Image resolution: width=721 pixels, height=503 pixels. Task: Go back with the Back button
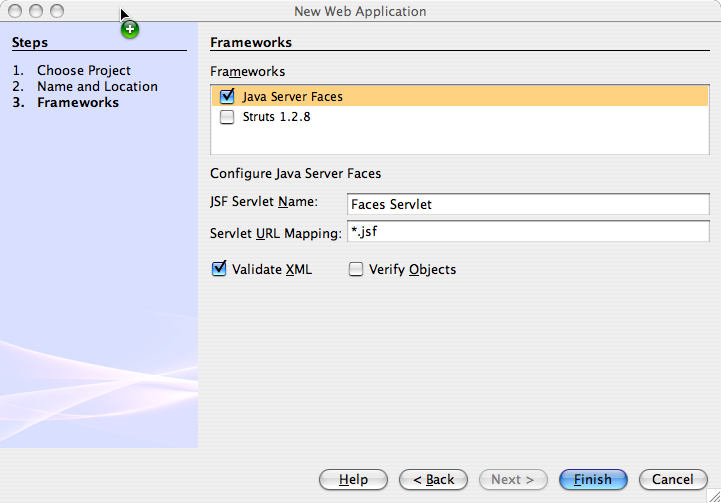(x=433, y=480)
